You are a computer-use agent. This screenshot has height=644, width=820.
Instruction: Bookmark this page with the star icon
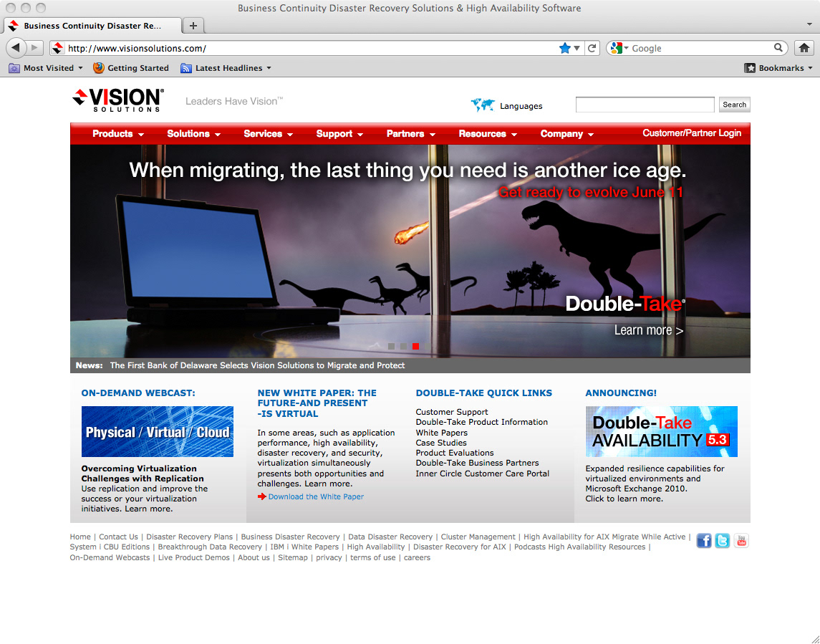coord(565,48)
